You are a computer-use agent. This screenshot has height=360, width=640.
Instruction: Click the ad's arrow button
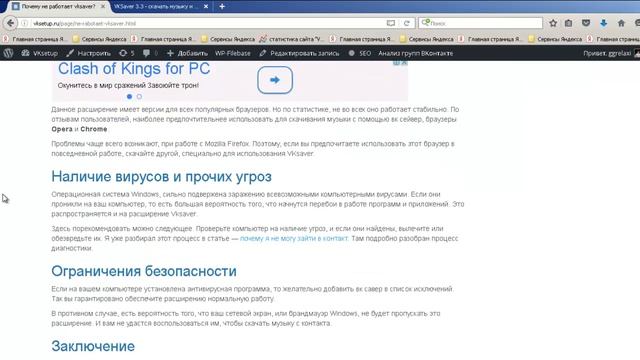point(275,80)
